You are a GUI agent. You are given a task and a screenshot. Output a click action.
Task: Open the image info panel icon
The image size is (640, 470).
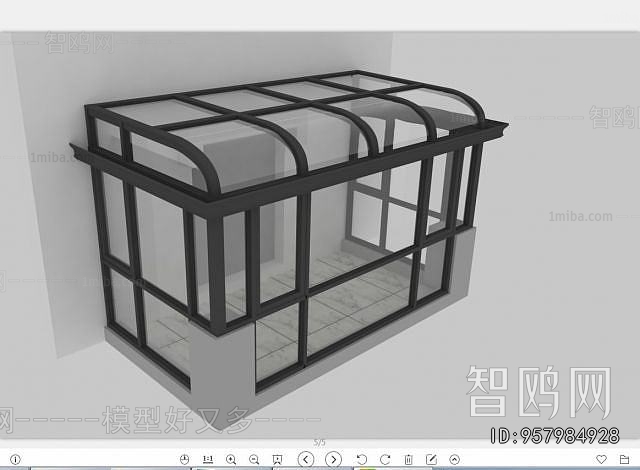click(x=15, y=459)
